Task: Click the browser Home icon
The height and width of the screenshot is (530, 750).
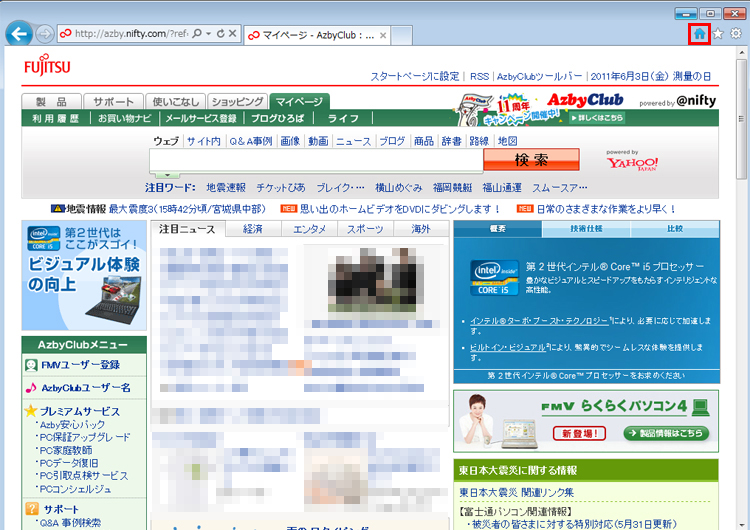Action: click(x=699, y=34)
